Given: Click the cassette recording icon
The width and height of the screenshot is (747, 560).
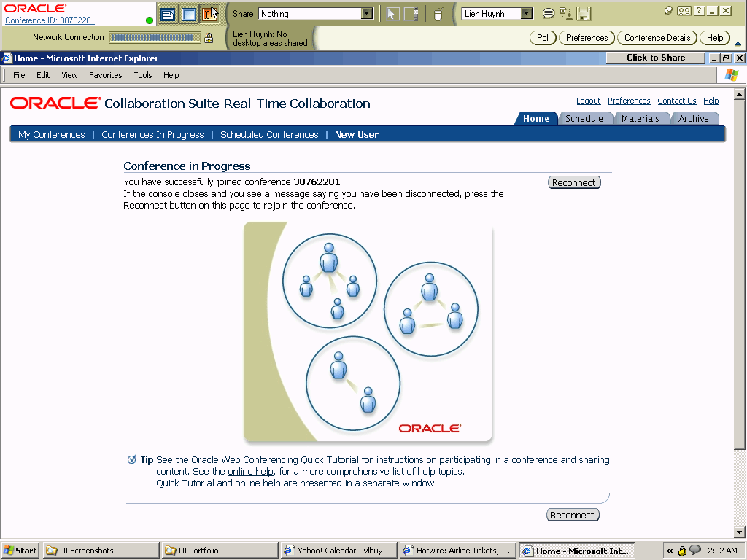Looking at the screenshot, I should click(684, 10).
